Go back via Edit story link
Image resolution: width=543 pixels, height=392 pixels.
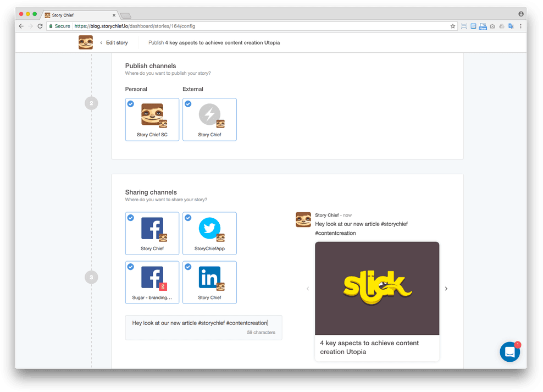pos(114,42)
